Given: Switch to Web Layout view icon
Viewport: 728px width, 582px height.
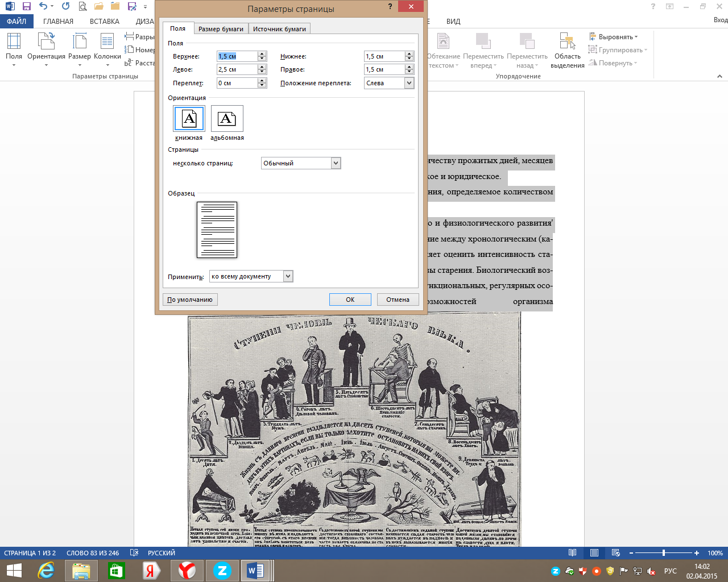Looking at the screenshot, I should click(615, 553).
